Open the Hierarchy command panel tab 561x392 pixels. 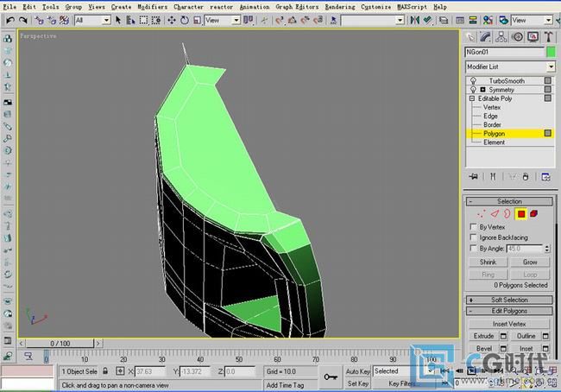(x=501, y=37)
